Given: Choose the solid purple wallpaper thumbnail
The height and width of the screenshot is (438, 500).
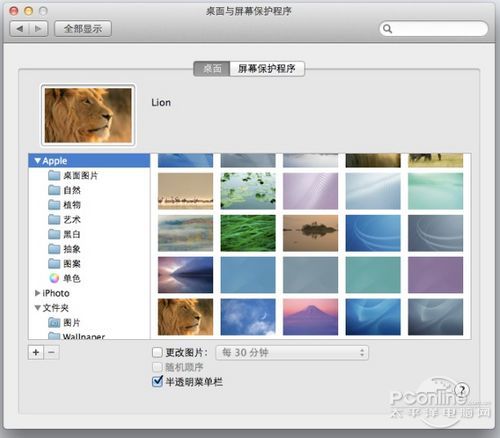Looking at the screenshot, I should coord(435,275).
